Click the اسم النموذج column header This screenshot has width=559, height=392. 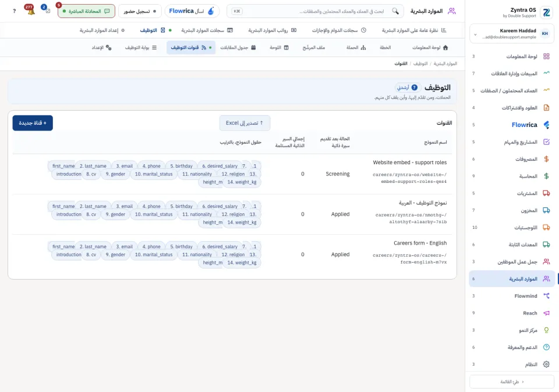coord(436,142)
